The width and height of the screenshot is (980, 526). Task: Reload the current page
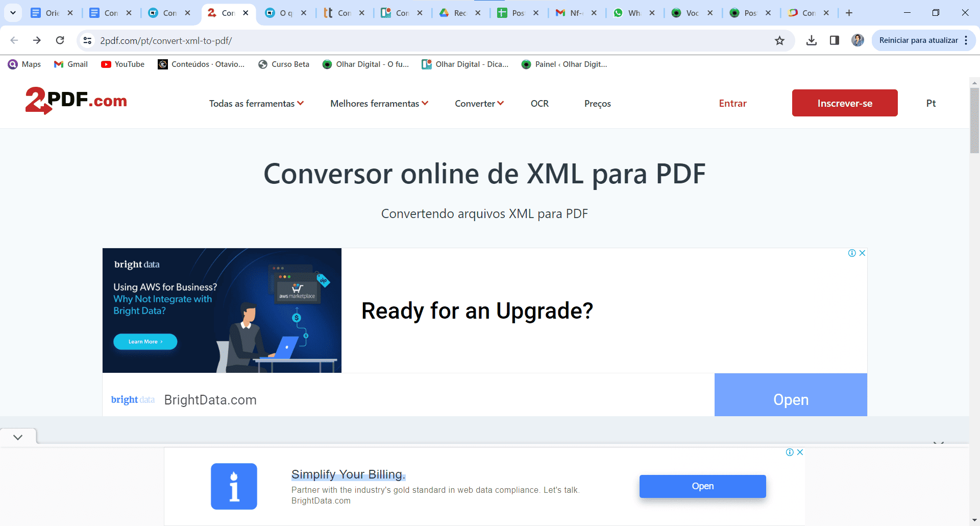pos(60,40)
